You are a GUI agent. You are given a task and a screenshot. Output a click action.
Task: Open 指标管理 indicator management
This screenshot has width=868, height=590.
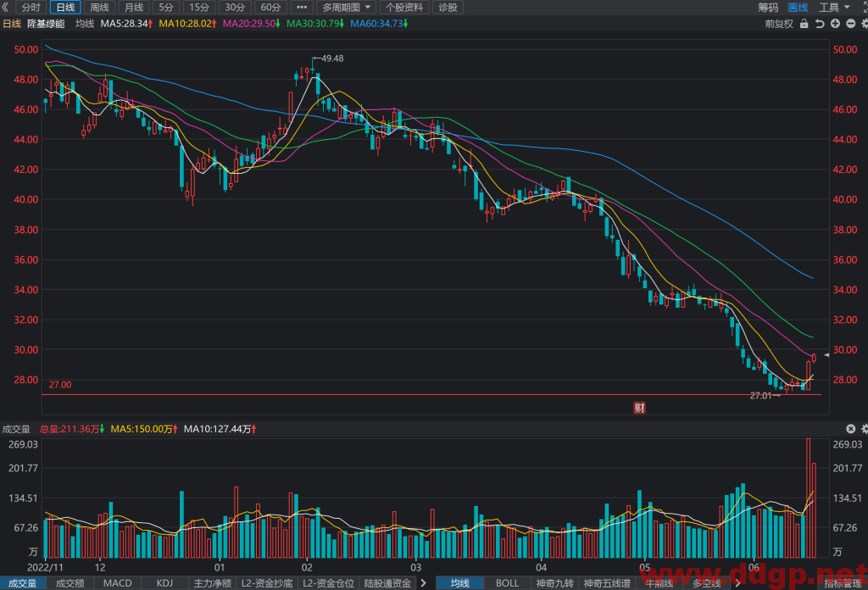pos(843,583)
